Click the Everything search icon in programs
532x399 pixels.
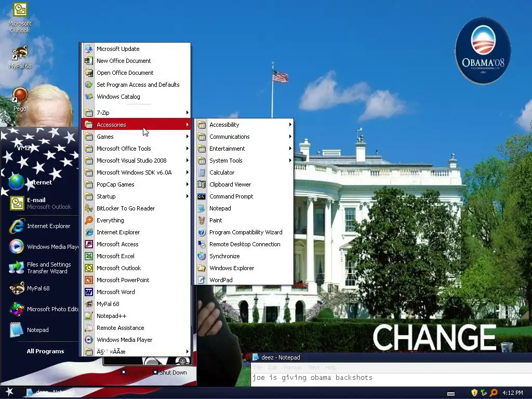[89, 220]
